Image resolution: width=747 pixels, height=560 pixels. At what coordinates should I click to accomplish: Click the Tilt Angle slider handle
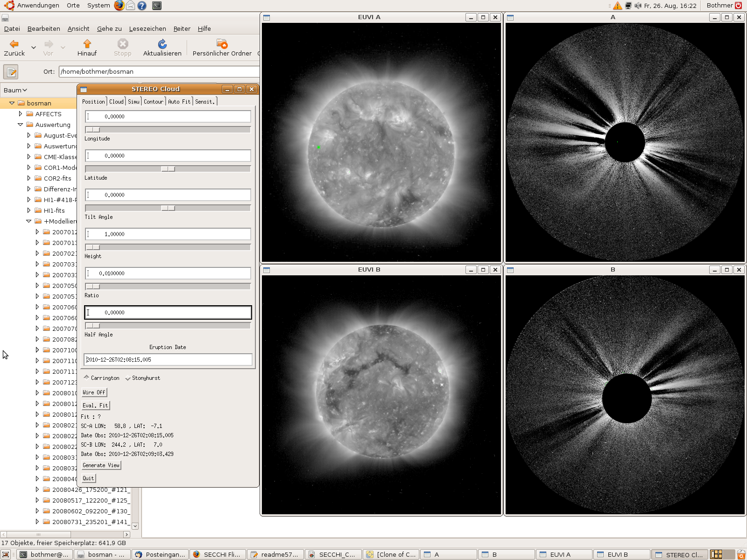168,208
